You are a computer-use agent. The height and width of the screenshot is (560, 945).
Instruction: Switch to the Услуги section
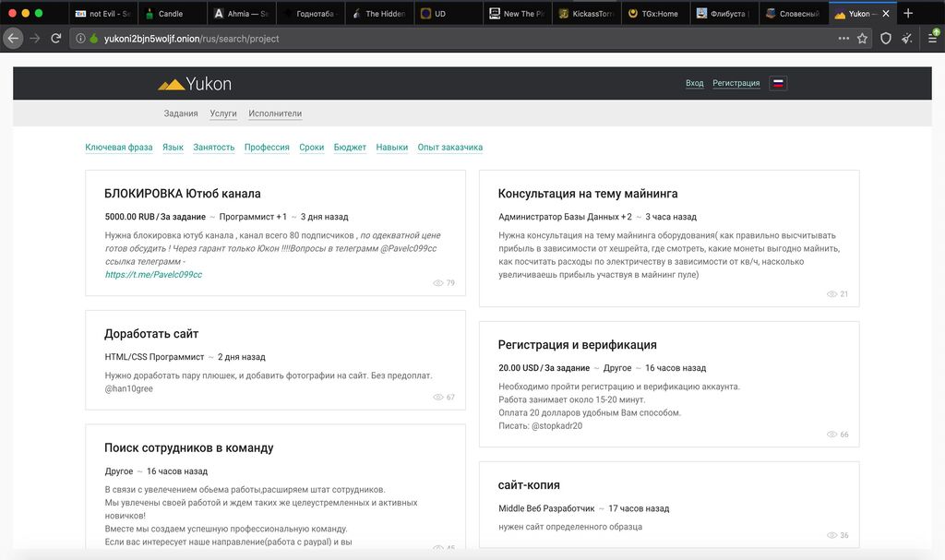point(223,113)
